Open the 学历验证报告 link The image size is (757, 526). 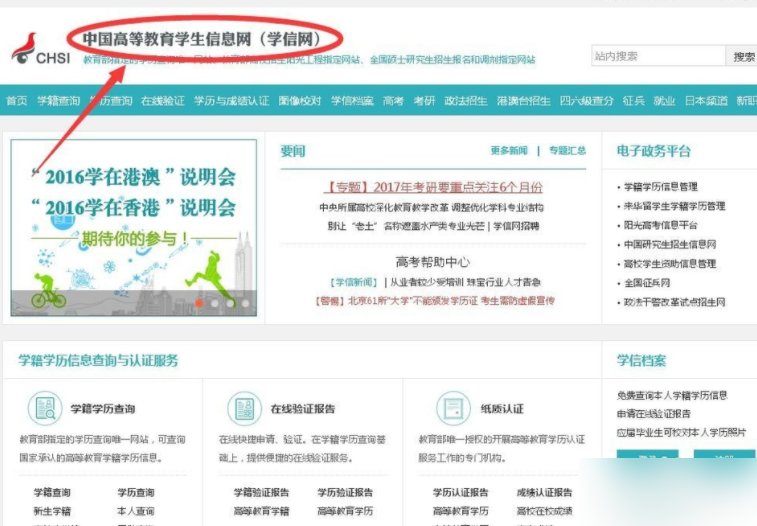[345, 492]
